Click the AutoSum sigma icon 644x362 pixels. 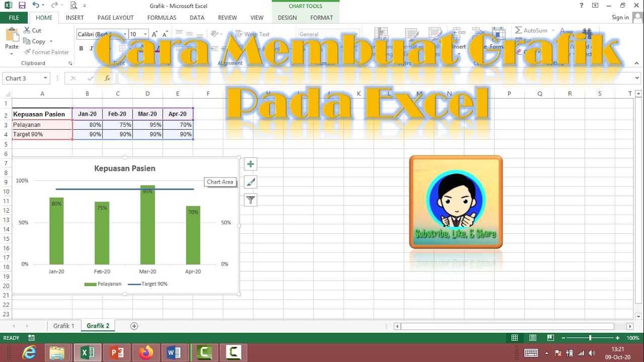click(519, 30)
